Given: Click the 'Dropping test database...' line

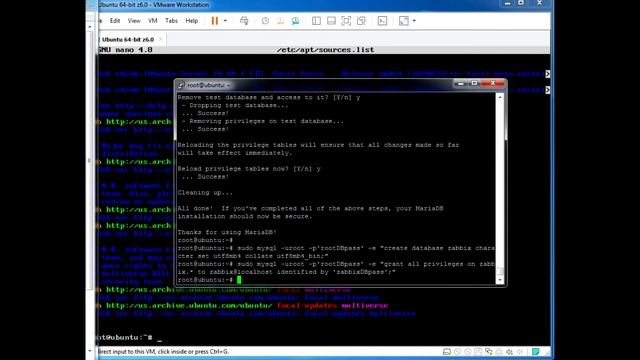Looking at the screenshot, I should coord(235,105).
